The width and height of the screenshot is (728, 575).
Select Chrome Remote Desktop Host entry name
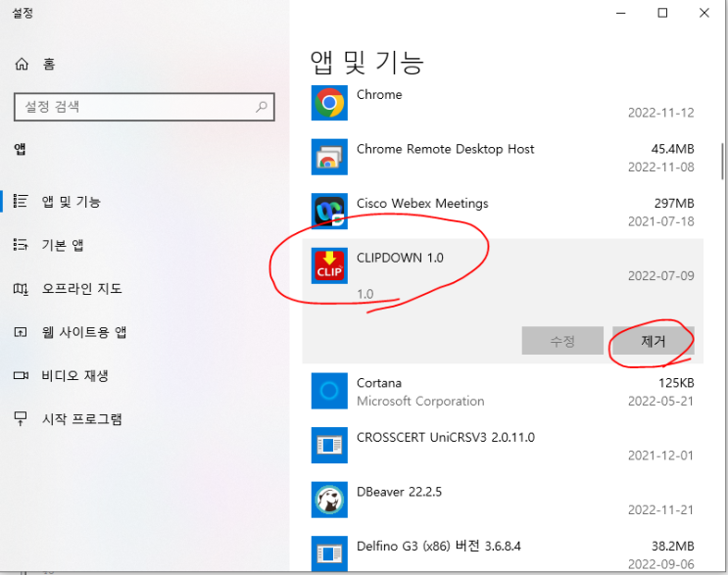click(x=445, y=149)
